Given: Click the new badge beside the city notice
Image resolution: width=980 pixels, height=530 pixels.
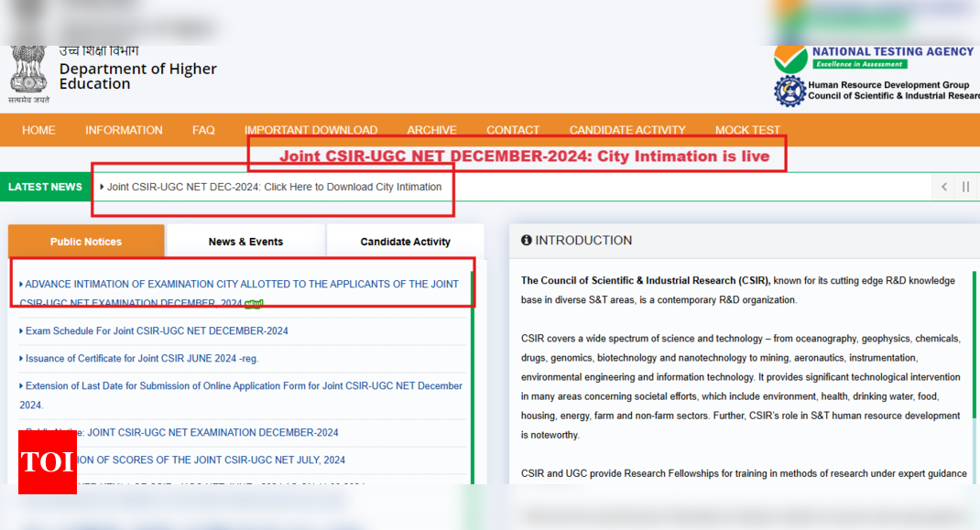Looking at the screenshot, I should tap(253, 304).
